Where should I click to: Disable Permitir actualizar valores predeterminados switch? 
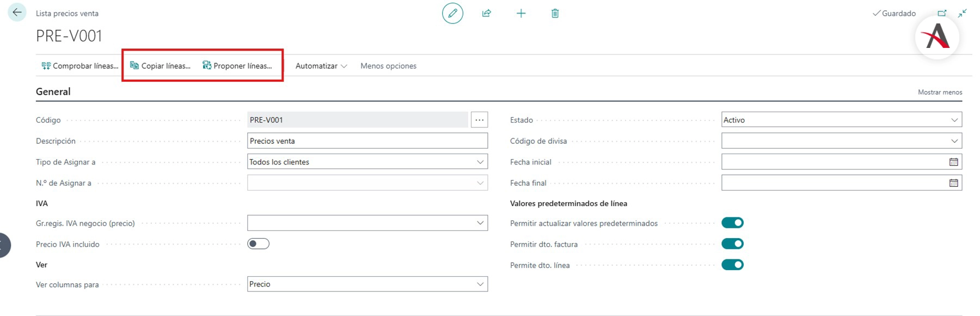pos(732,223)
